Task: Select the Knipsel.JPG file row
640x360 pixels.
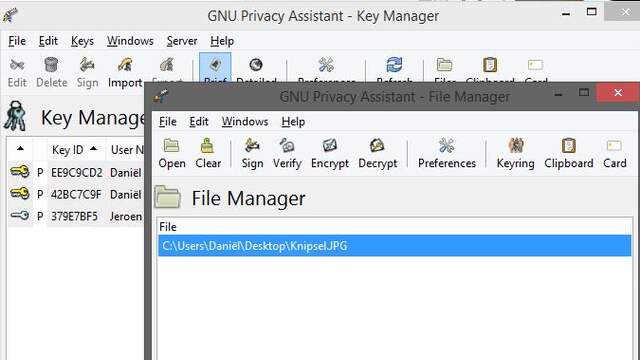Action: tap(395, 246)
